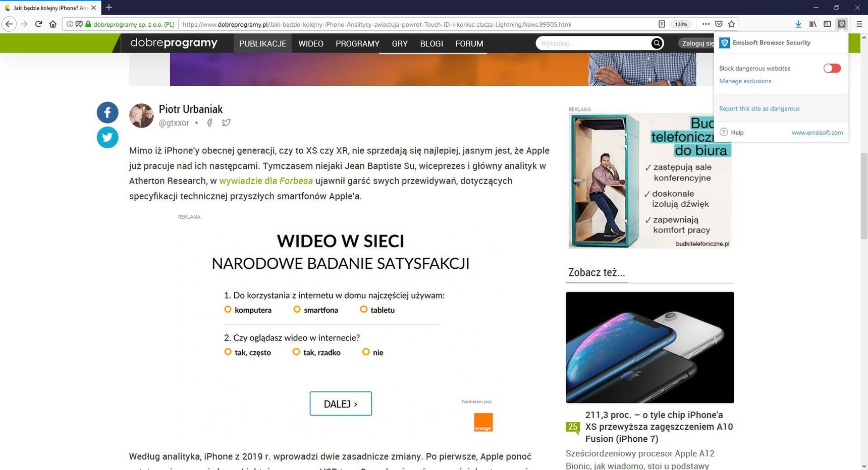This screenshot has height=470, width=868.
Task: Open the PUBLIKACJE menu
Action: tap(262, 43)
